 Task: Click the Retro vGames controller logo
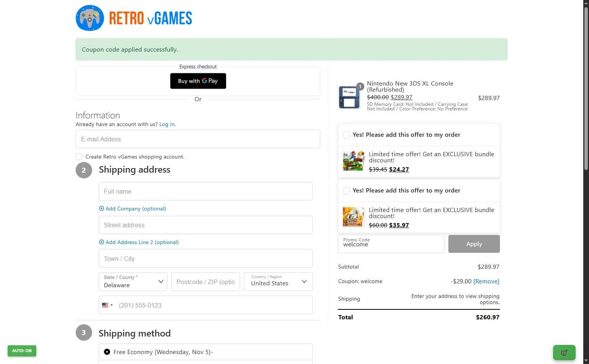pos(90,18)
